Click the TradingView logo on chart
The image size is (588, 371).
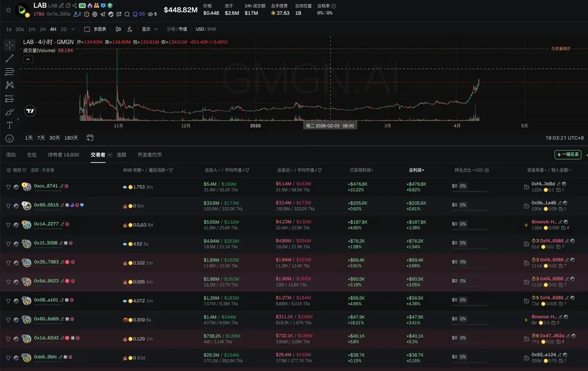tap(30, 111)
